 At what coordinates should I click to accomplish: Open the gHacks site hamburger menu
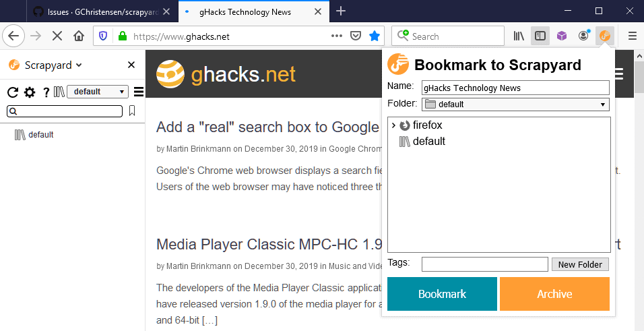619,74
